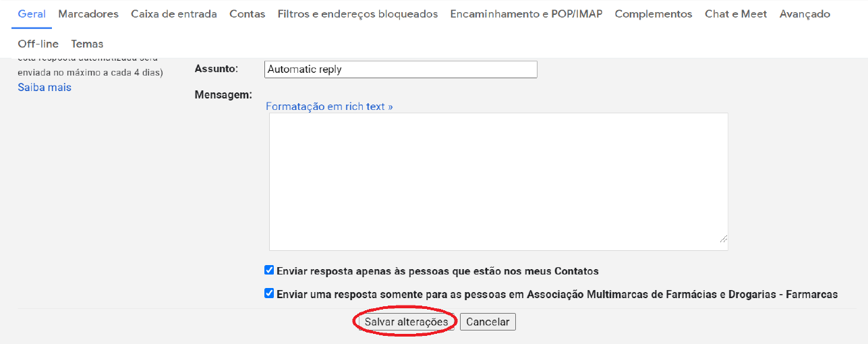The width and height of the screenshot is (868, 344).
Task: Open the Avançado settings tab
Action: (805, 14)
